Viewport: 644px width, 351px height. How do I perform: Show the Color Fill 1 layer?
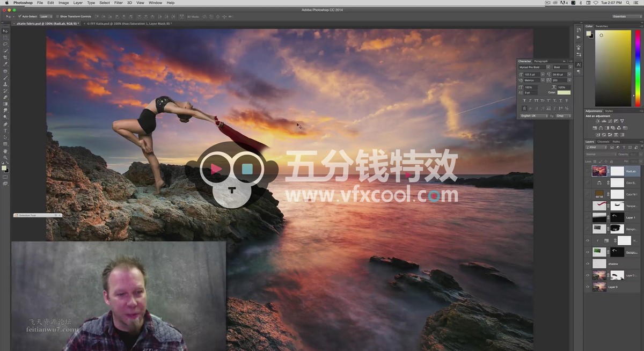tap(588, 194)
